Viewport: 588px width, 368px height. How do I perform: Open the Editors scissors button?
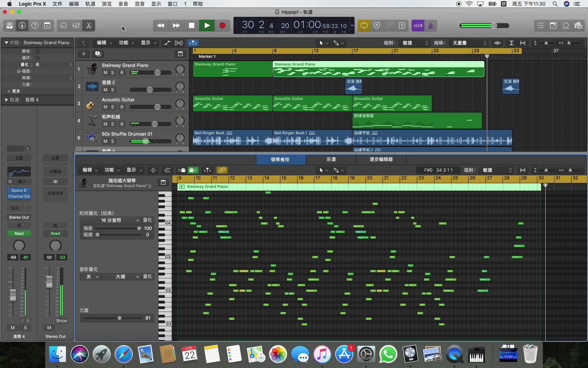pos(89,26)
